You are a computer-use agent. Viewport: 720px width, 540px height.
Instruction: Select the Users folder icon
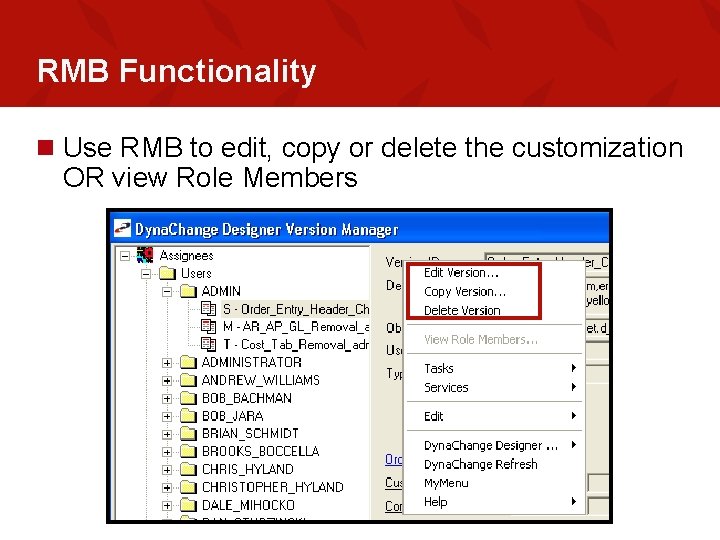[168, 274]
